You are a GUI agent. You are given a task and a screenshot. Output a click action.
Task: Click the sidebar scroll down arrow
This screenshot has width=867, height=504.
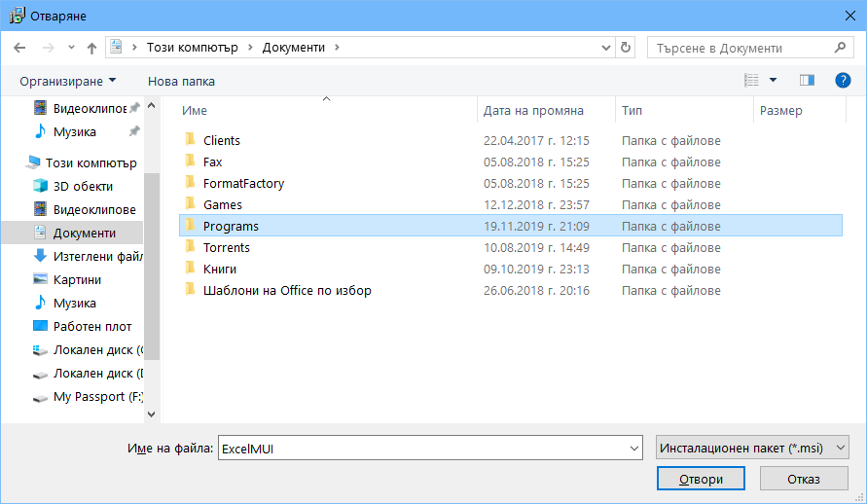(152, 414)
